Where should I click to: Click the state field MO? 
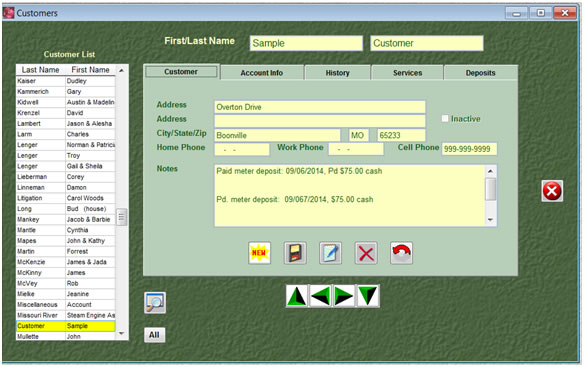[359, 135]
